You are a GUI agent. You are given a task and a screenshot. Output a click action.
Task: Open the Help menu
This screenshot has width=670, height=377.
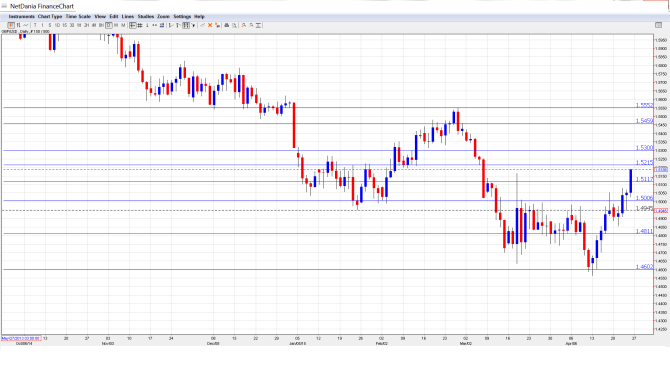200,17
